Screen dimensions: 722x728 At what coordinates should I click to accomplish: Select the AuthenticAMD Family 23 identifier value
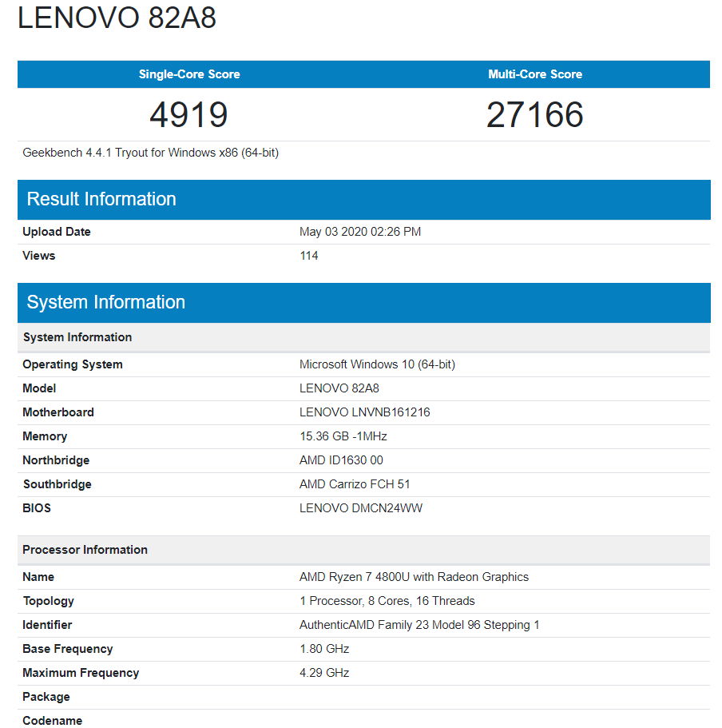pos(419,626)
